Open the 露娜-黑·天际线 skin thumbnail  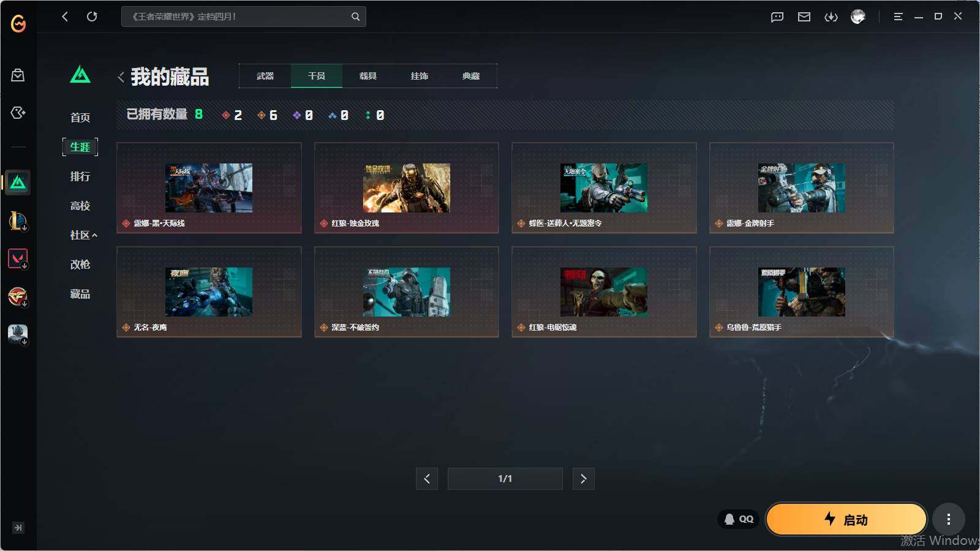pyautogui.click(x=209, y=188)
